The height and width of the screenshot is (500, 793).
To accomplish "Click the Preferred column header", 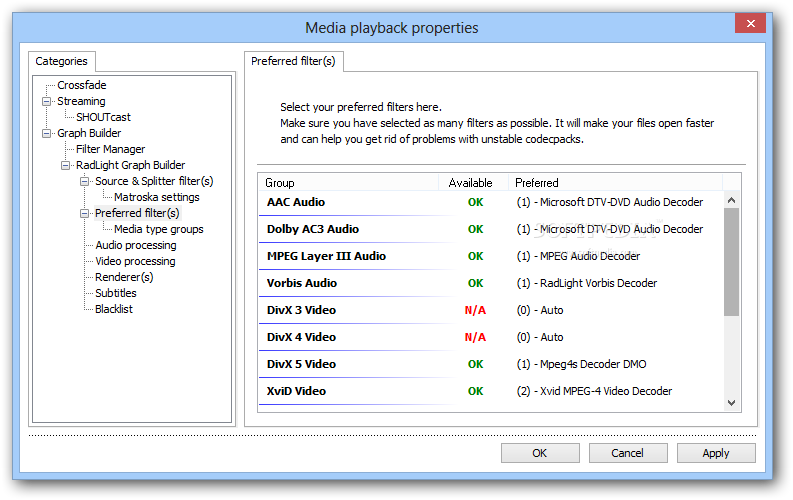I will click(x=615, y=183).
